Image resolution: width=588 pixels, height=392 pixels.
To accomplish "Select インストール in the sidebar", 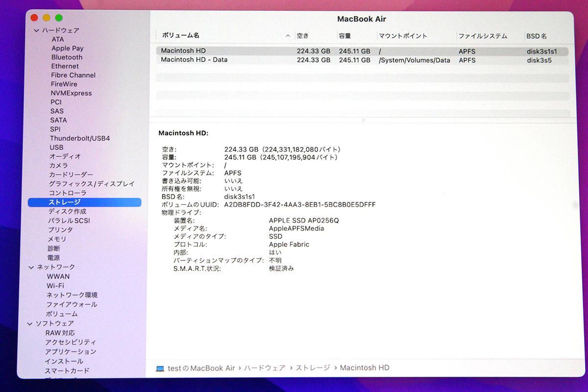I will click(64, 361).
